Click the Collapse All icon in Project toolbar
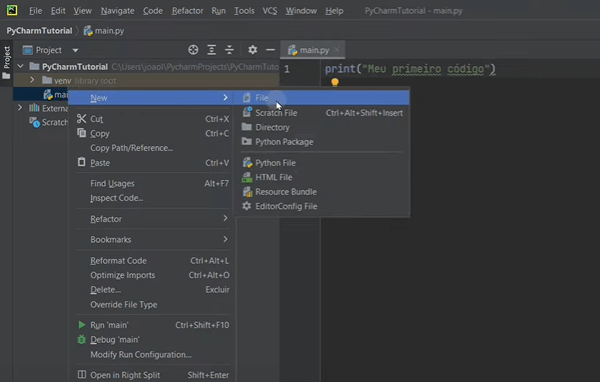Viewport: 600px width, 382px height. 229,50
